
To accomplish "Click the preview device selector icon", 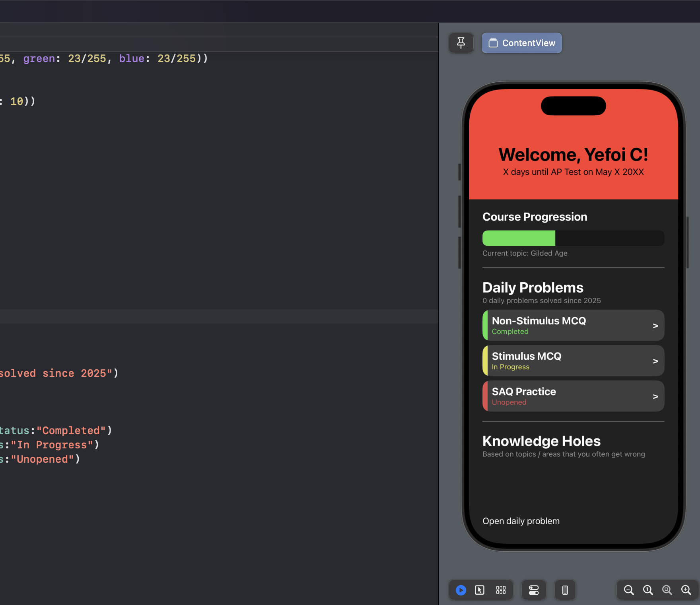I will pyautogui.click(x=565, y=590).
